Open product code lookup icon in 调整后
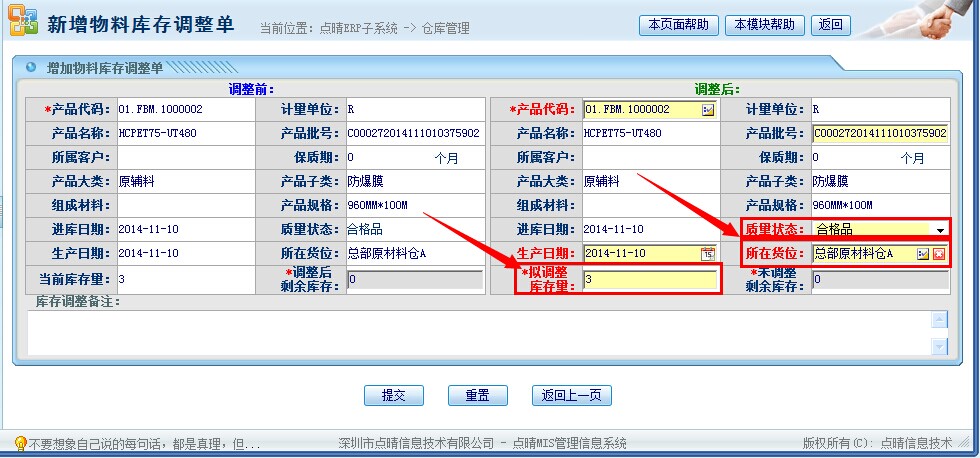 [x=708, y=110]
